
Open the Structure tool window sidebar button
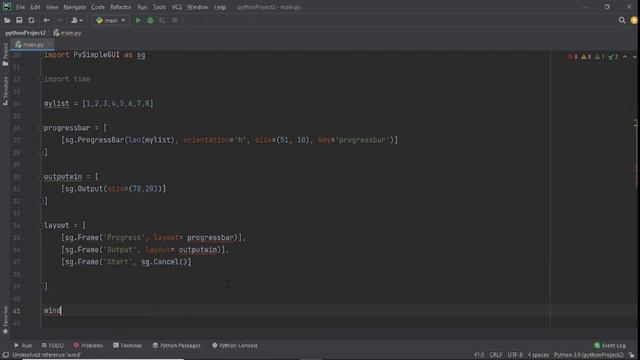coord(5,91)
